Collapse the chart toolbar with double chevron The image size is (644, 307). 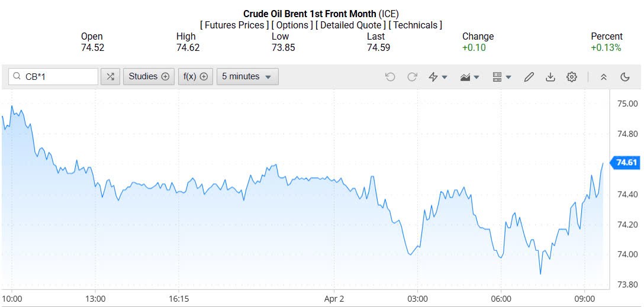(x=604, y=77)
